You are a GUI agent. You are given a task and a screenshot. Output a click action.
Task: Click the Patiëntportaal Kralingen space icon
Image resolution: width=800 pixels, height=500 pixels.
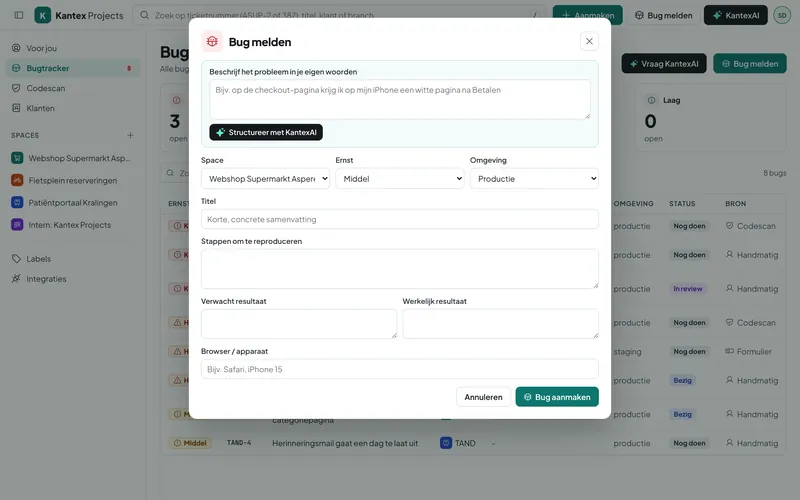tap(17, 203)
